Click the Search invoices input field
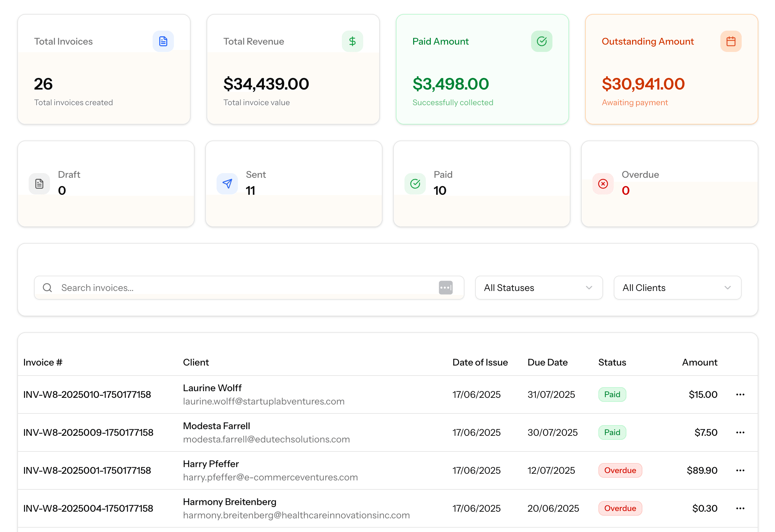Viewport: 775px width, 532px height. pyautogui.click(x=234, y=287)
